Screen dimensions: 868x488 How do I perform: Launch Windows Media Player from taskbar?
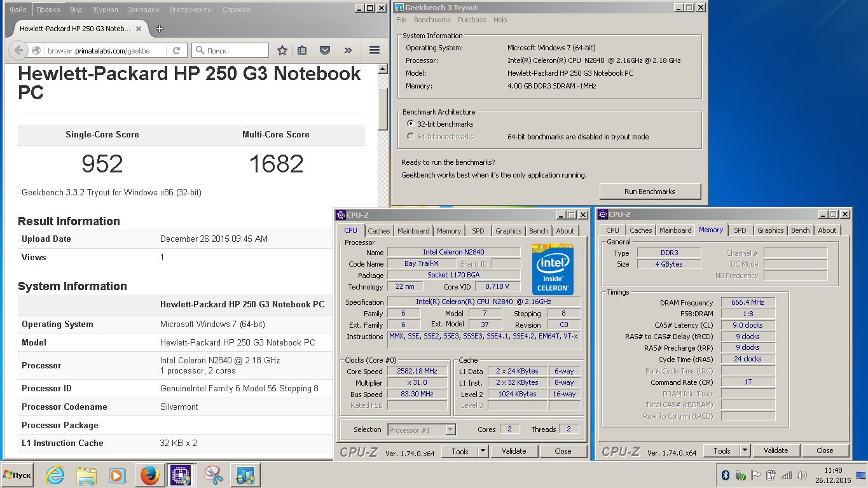click(118, 475)
